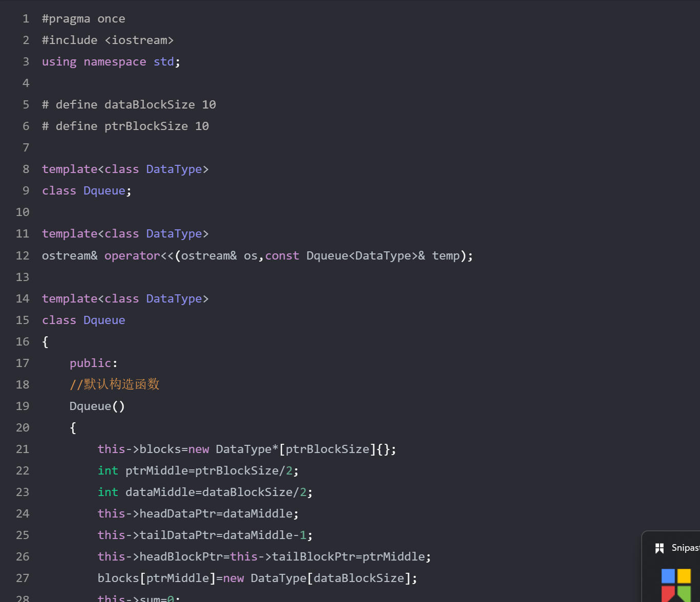
Task: Click the Snipaste notification title text
Action: [685, 548]
